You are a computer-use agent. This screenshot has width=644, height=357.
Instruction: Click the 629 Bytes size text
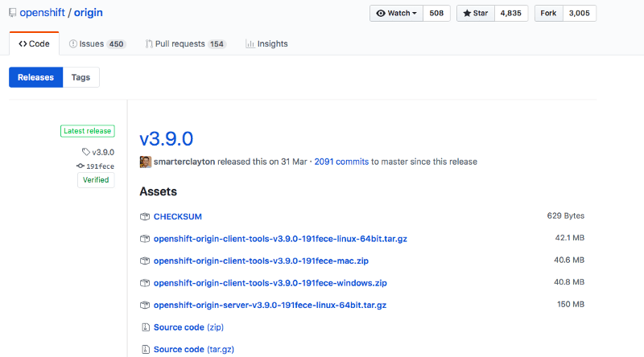point(566,215)
